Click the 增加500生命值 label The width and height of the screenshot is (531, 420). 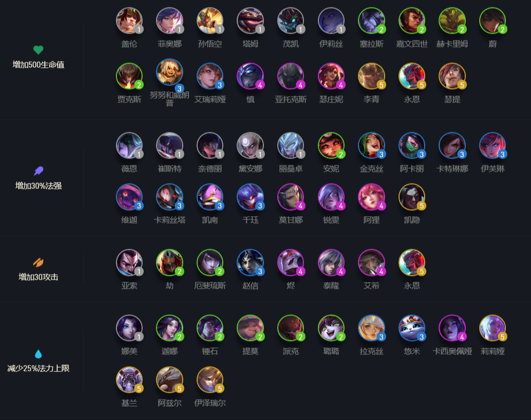pos(38,65)
